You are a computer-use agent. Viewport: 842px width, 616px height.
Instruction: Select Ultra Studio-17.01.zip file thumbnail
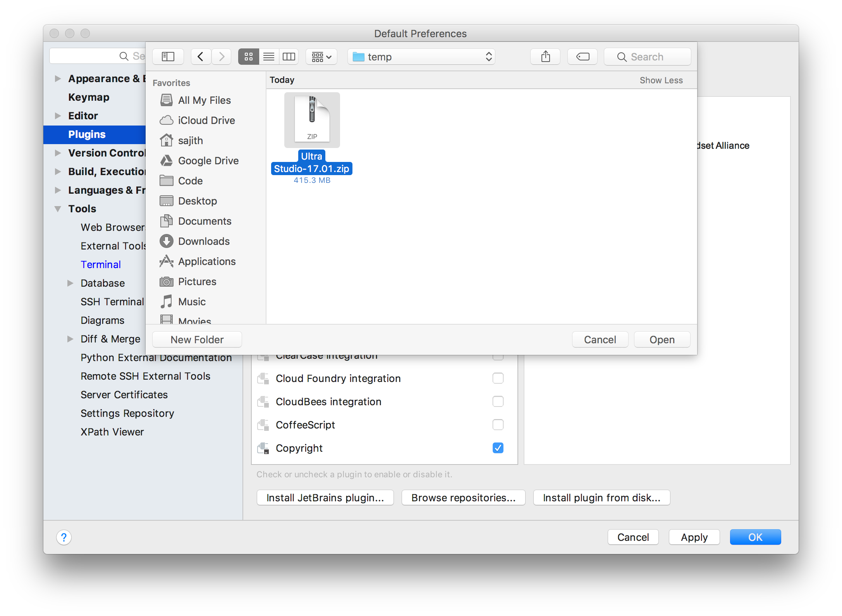pyautogui.click(x=312, y=120)
